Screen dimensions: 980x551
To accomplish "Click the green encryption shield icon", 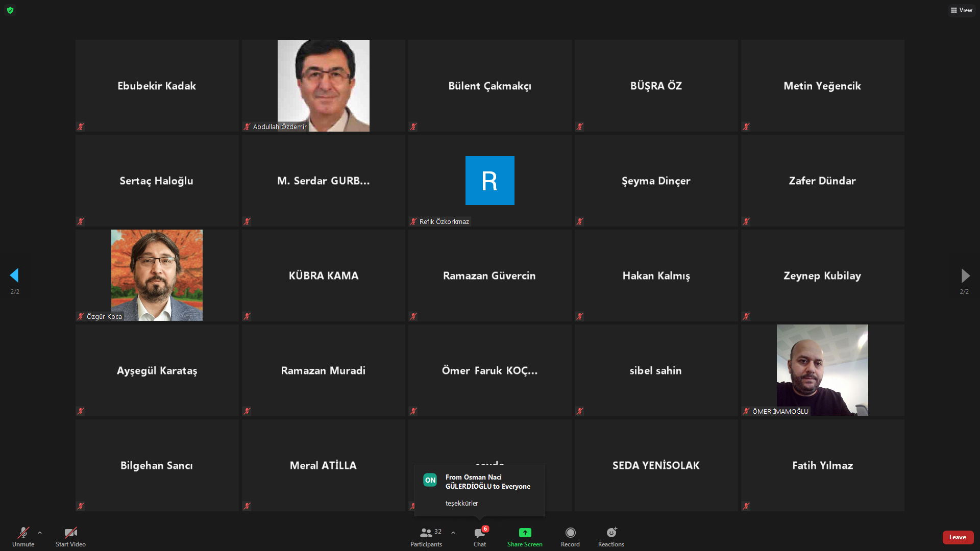I will (10, 10).
